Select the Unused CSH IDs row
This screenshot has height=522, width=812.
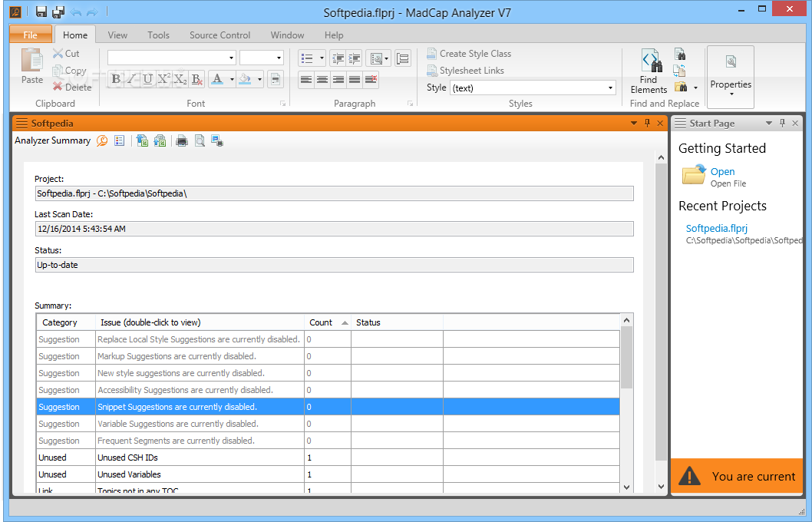click(328, 458)
